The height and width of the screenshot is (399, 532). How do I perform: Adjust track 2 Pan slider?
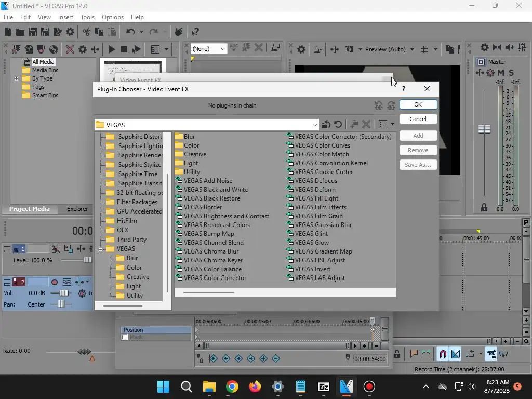point(61,304)
